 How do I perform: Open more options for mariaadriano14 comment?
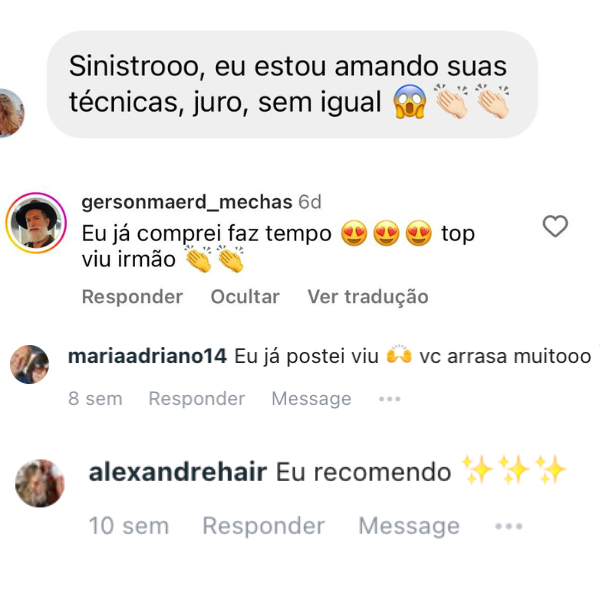(x=390, y=399)
